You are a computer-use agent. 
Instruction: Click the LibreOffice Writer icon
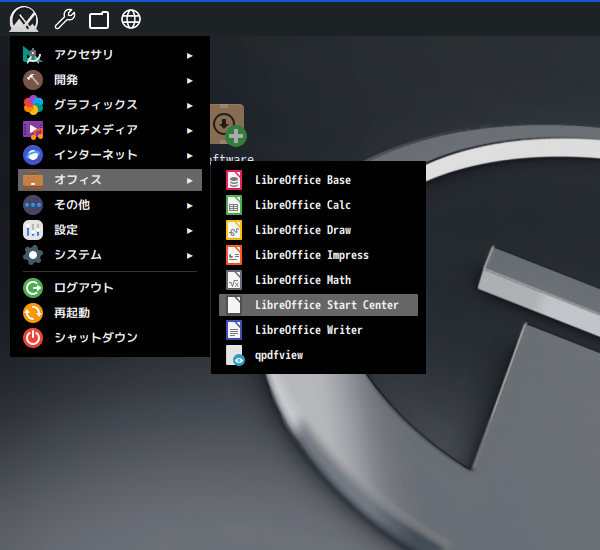[x=234, y=330]
